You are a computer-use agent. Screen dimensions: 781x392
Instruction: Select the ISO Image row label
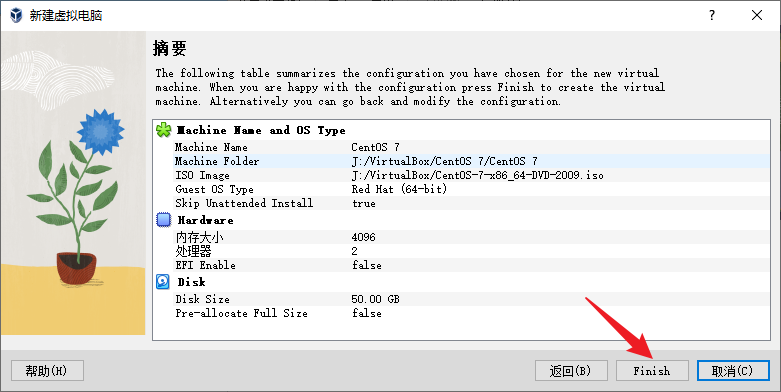click(202, 175)
